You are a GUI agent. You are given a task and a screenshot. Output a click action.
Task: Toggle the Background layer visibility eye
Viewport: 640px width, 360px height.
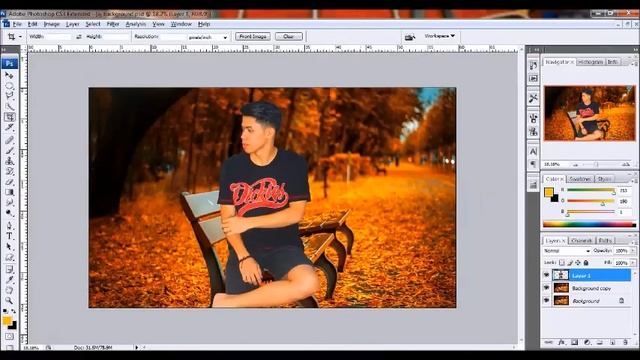547,300
